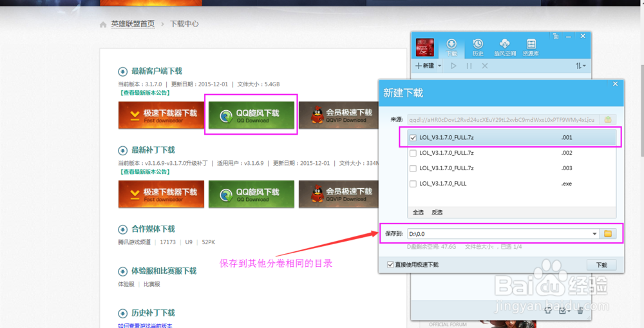Open 查看最新版本公告 under client download
The width and height of the screenshot is (644, 328).
[x=144, y=93]
